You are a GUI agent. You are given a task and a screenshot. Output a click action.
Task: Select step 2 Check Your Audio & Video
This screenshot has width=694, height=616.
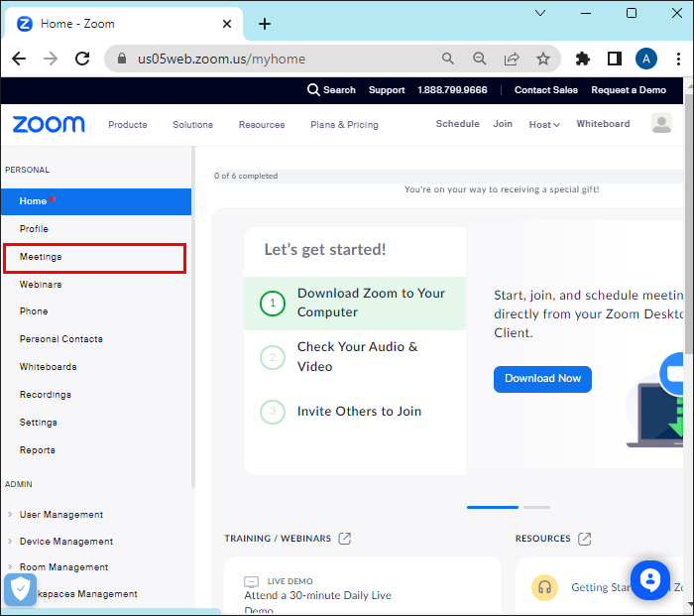coord(355,357)
